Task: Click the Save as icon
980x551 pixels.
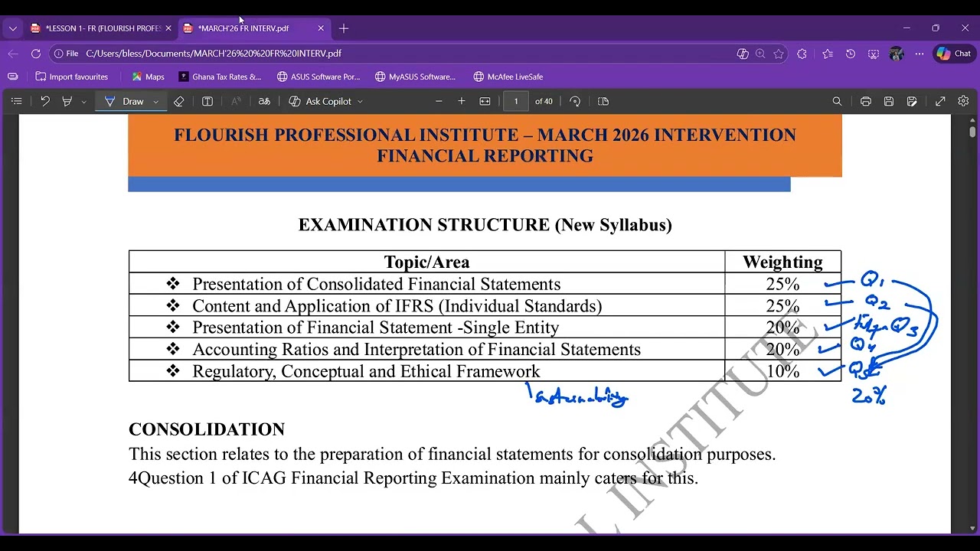Action: pyautogui.click(x=912, y=101)
